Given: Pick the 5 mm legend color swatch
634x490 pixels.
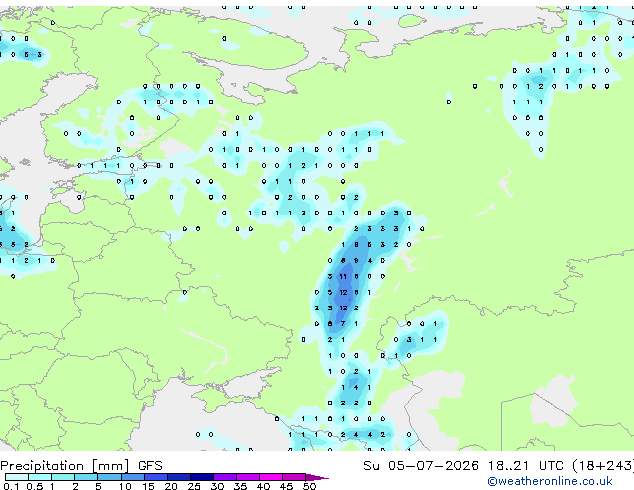Looking at the screenshot, I should coord(109,477).
